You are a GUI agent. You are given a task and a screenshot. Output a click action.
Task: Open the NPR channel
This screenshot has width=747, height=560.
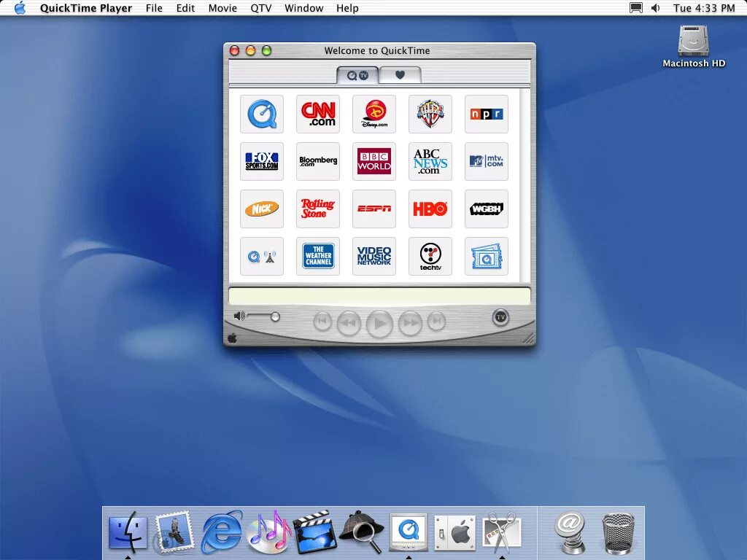tap(487, 114)
